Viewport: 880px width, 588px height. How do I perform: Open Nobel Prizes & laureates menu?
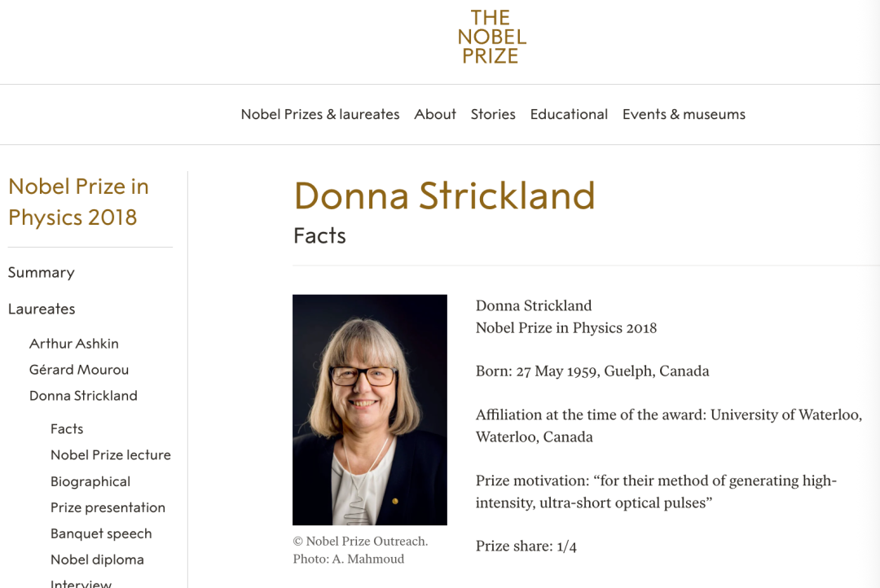point(320,115)
